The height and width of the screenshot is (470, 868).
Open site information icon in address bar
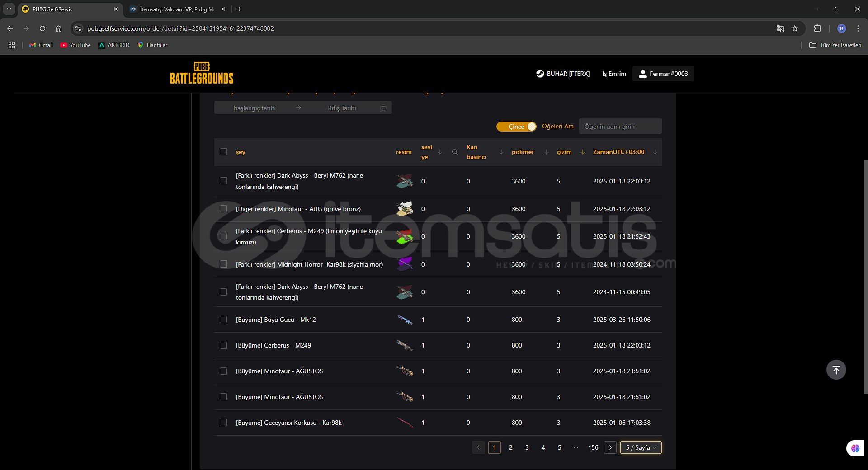[78, 28]
